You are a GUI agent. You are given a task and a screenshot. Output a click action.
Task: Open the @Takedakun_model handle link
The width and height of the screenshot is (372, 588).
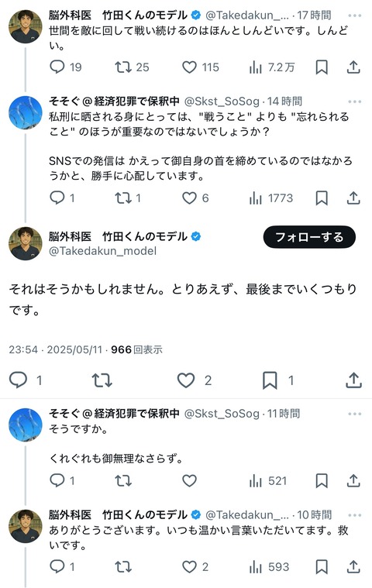click(103, 251)
